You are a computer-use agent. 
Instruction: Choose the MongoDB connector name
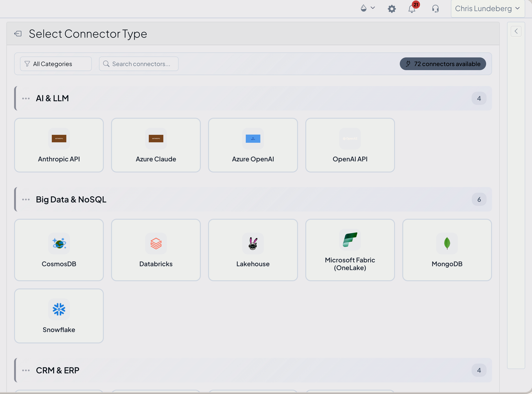(447, 264)
